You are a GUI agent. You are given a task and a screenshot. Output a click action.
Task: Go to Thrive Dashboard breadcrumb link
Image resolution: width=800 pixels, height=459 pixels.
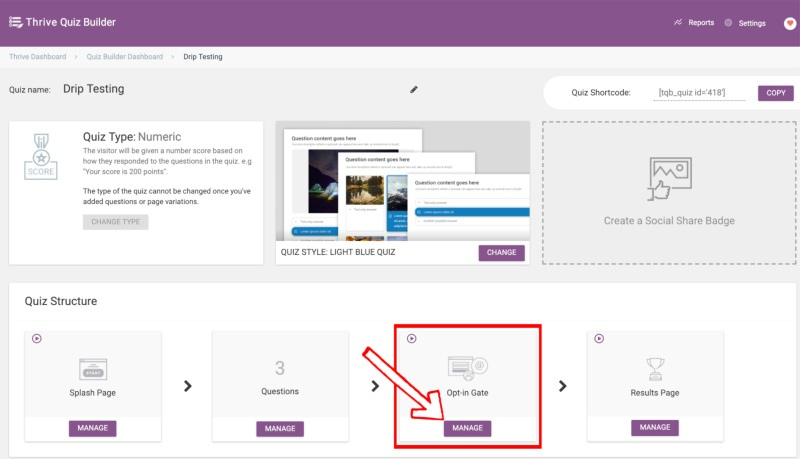38,57
